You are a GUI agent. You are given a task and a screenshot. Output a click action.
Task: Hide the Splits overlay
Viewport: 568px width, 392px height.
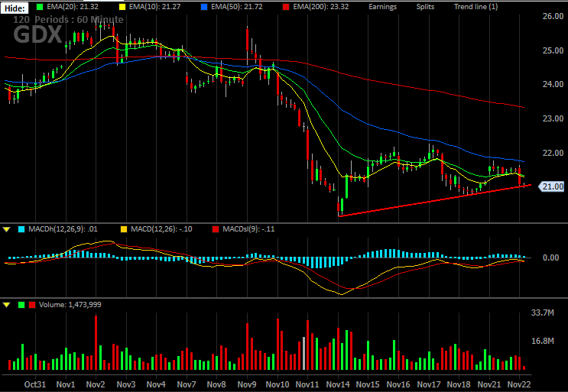425,7
